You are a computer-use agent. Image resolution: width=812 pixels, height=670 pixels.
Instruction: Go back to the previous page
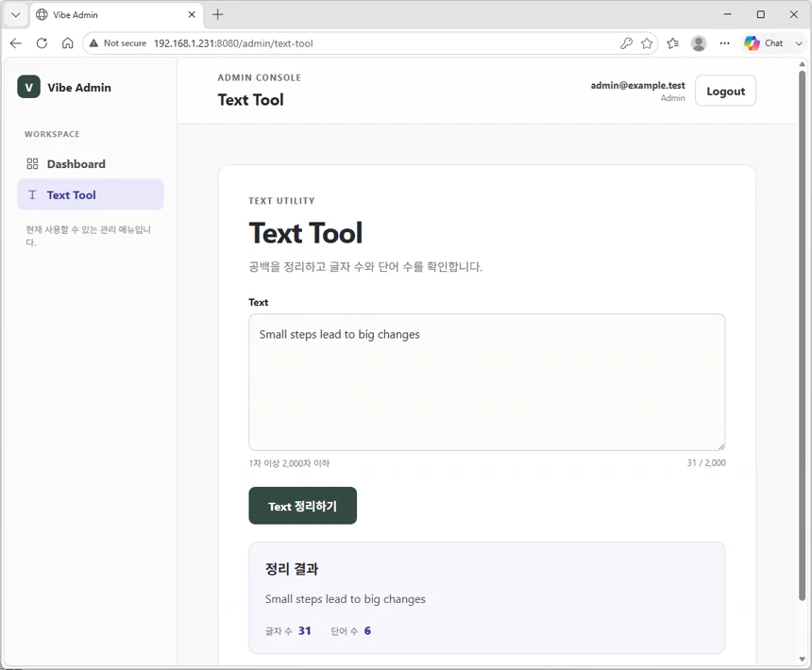tap(16, 43)
